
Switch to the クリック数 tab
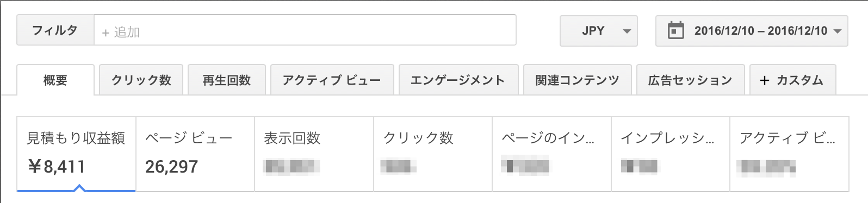tap(141, 80)
